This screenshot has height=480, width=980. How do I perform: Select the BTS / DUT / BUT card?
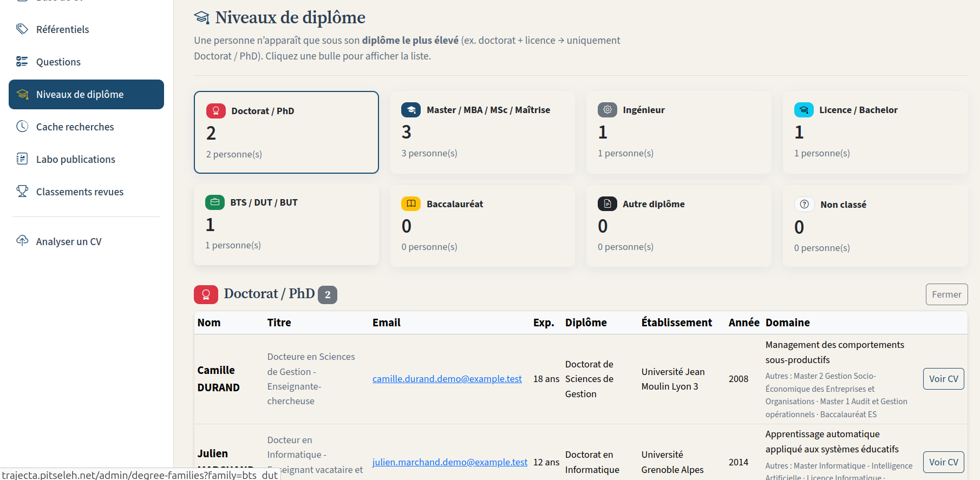click(x=286, y=225)
